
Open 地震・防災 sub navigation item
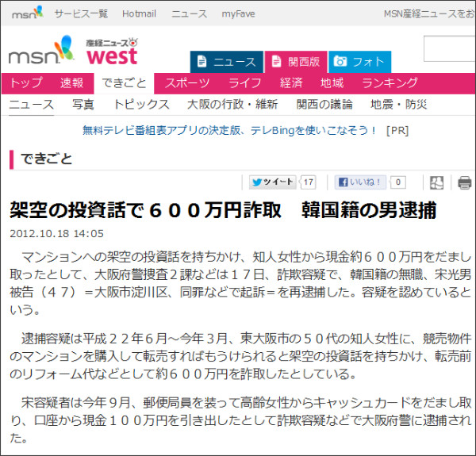tap(398, 105)
